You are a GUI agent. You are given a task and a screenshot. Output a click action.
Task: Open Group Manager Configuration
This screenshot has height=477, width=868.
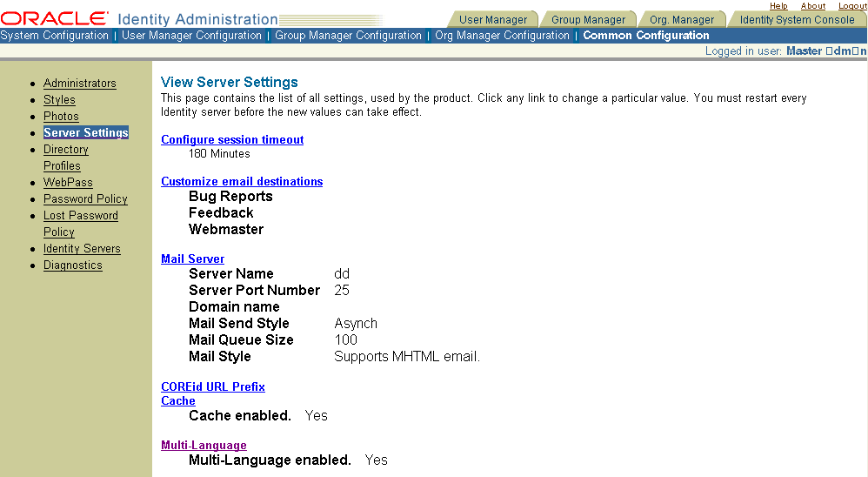348,36
